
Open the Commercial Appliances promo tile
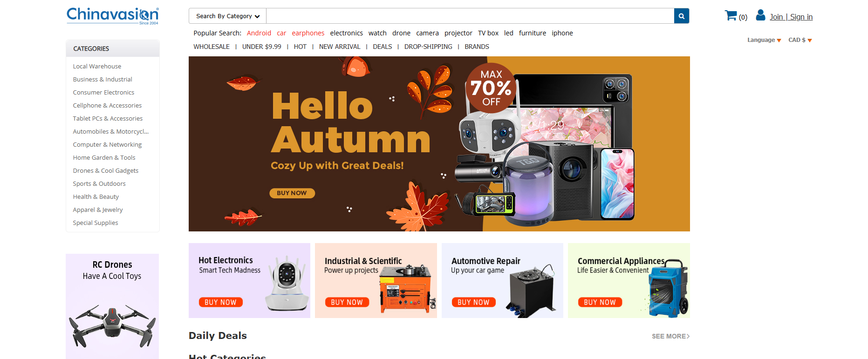(x=629, y=280)
